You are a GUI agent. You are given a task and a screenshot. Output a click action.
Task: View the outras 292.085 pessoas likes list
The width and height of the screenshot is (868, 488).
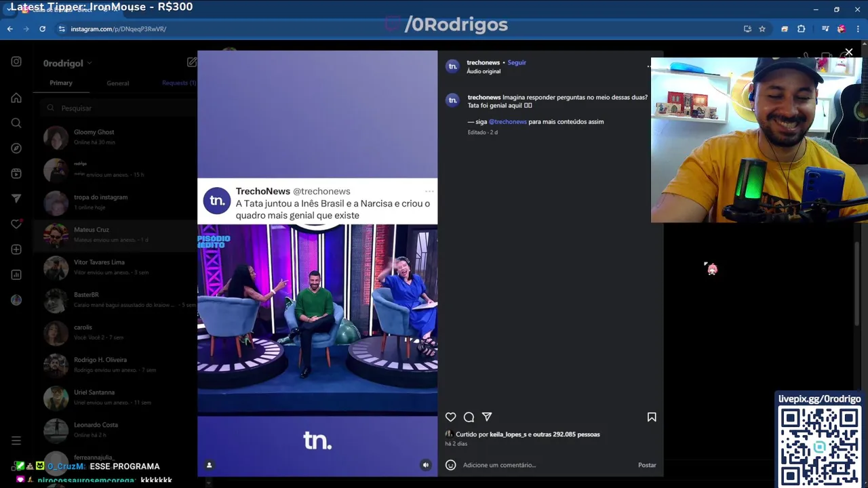point(566,434)
